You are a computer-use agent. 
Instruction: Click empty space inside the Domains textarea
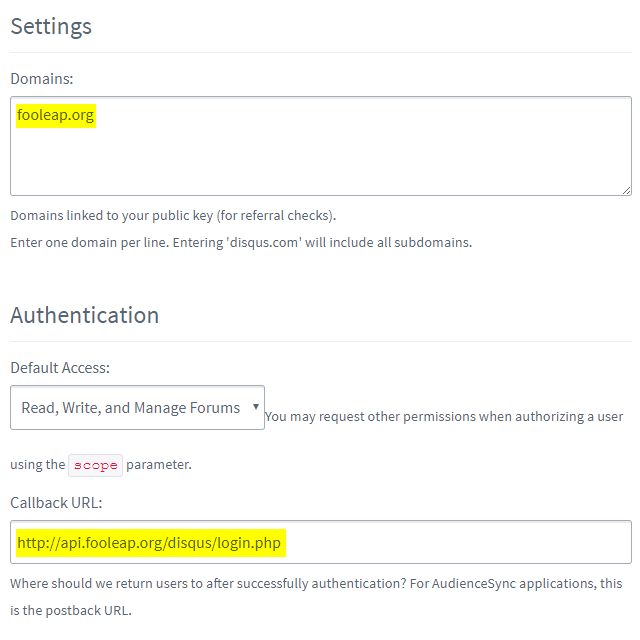tap(321, 159)
